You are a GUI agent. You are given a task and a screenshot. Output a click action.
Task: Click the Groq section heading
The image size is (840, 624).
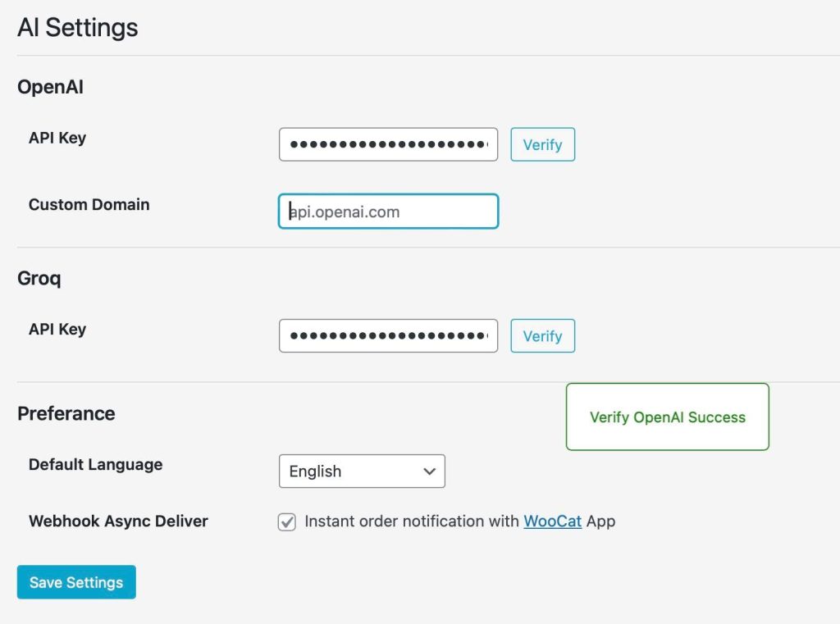38,279
